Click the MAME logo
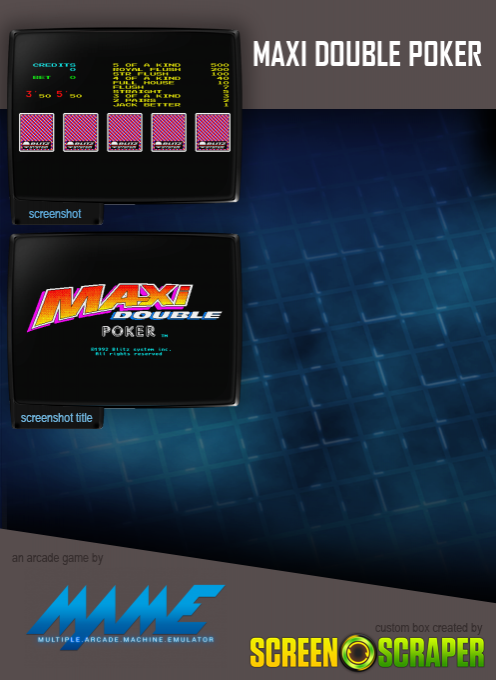The image size is (496, 680). 126,617
